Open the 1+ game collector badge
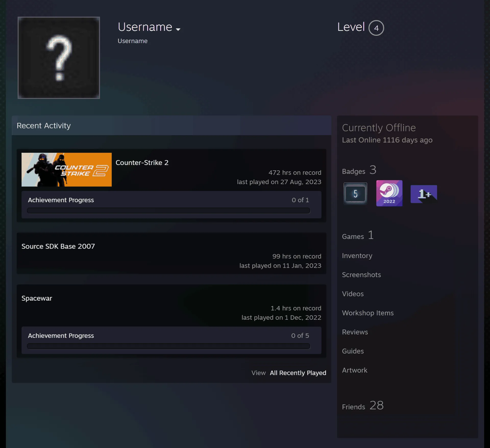This screenshot has width=490, height=448. (424, 194)
